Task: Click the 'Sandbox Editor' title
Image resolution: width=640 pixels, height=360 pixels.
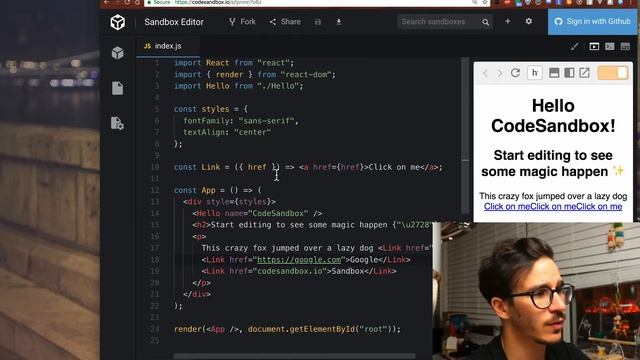Action: tap(174, 22)
